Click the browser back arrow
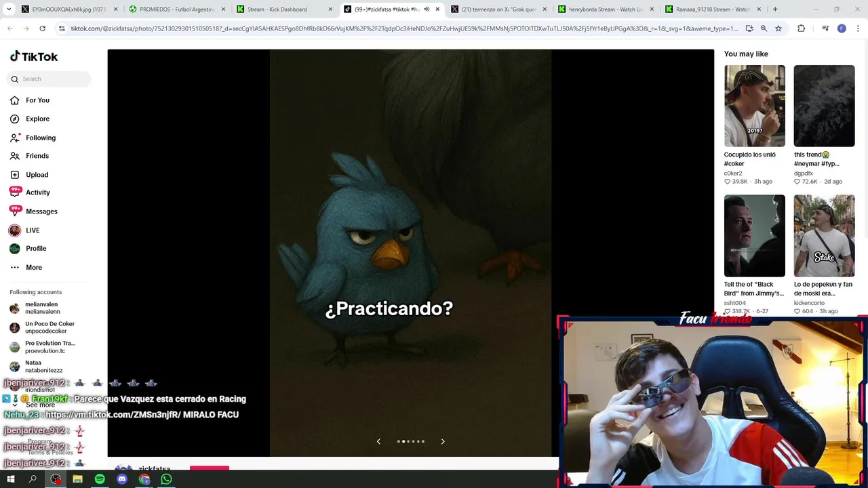The width and height of the screenshot is (868, 488). (10, 28)
